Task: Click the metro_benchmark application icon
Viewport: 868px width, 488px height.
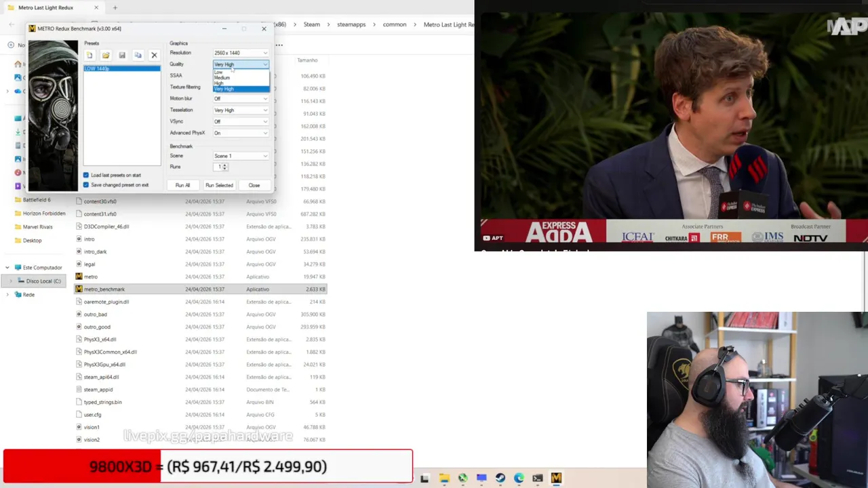Action: click(79, 289)
